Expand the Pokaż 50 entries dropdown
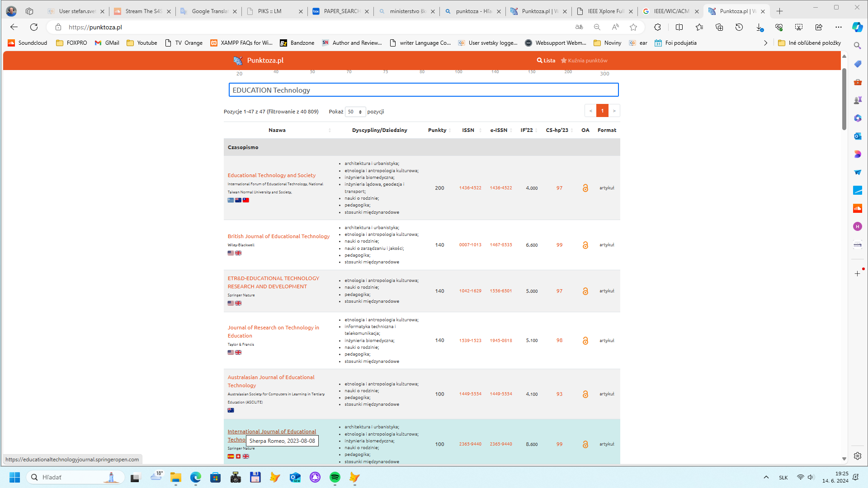 pyautogui.click(x=355, y=112)
